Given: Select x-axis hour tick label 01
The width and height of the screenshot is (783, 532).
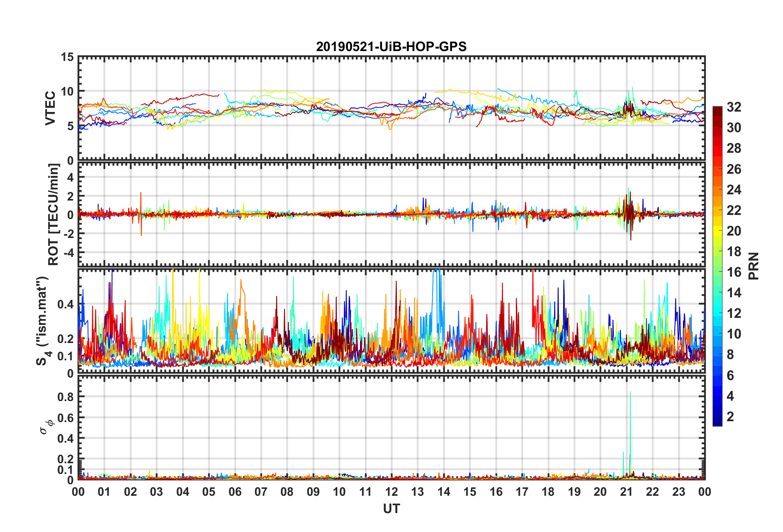Looking at the screenshot, I should [104, 492].
